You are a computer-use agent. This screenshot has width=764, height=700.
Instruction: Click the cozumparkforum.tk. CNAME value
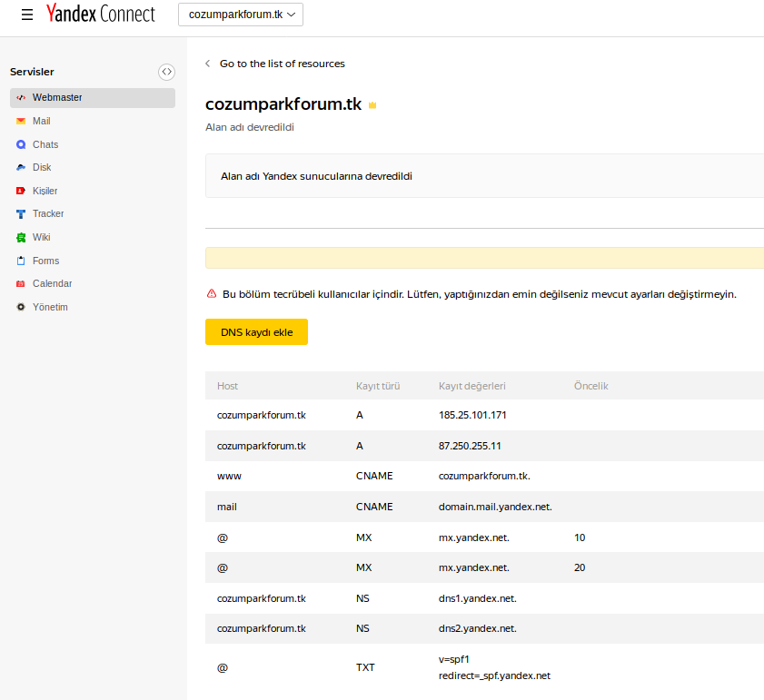484,476
